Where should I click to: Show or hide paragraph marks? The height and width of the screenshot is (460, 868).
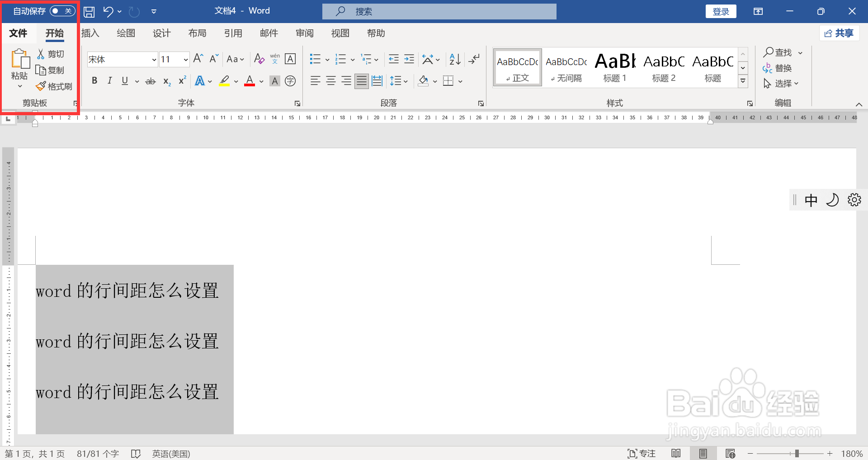click(474, 59)
